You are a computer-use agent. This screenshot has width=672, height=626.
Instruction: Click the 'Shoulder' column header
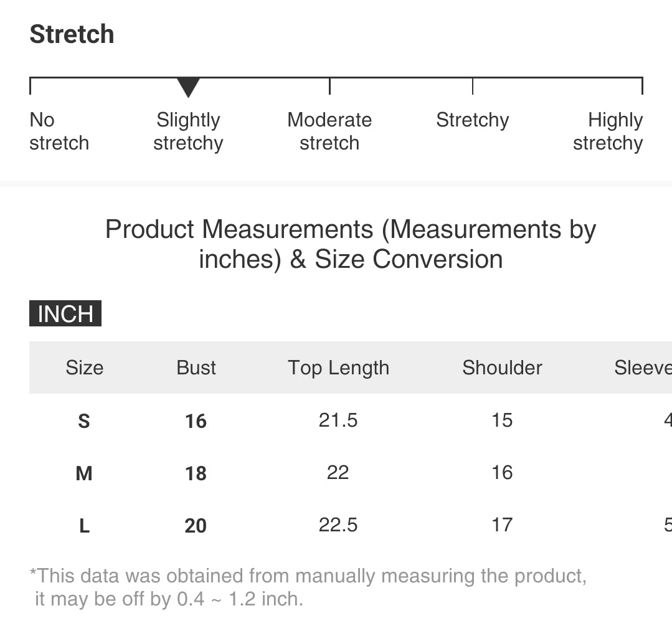point(502,368)
